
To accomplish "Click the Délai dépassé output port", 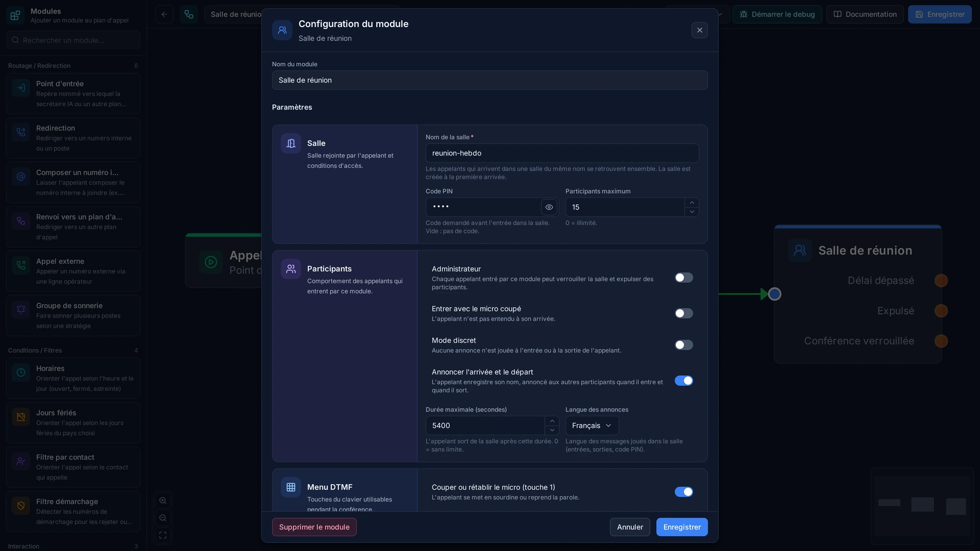I will coord(941,281).
